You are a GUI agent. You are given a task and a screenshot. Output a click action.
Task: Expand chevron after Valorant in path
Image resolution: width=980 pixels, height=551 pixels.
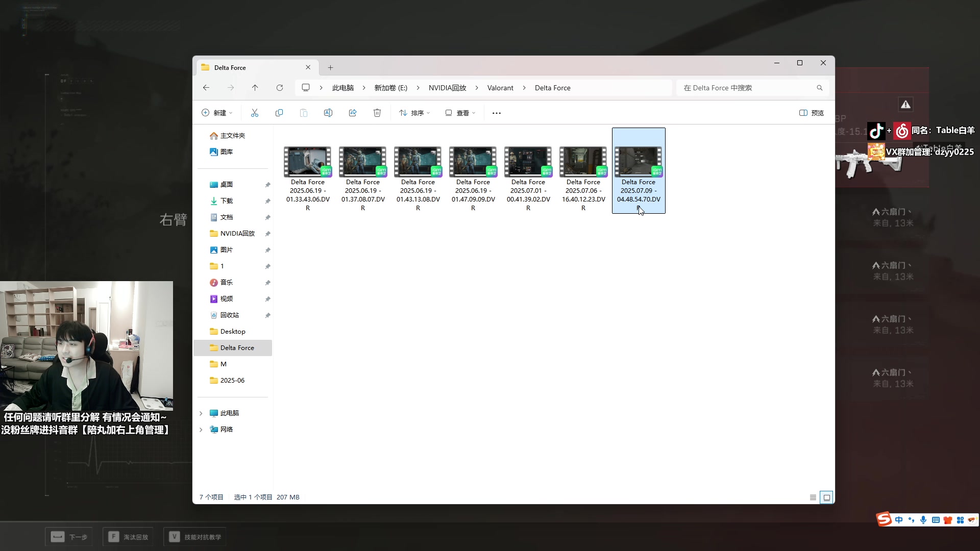[524, 88]
